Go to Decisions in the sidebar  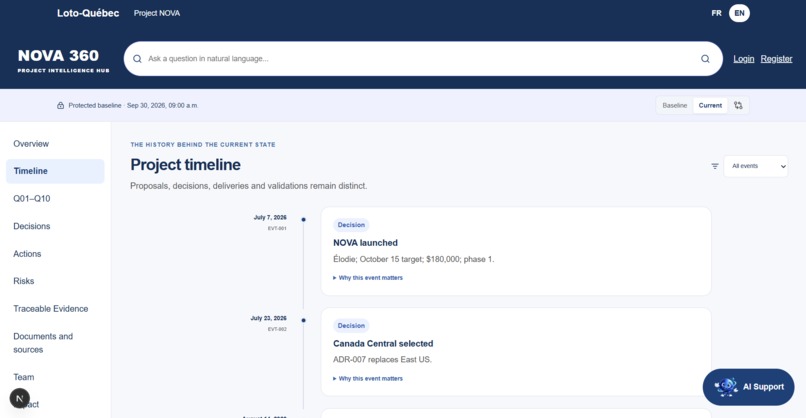tap(55, 226)
